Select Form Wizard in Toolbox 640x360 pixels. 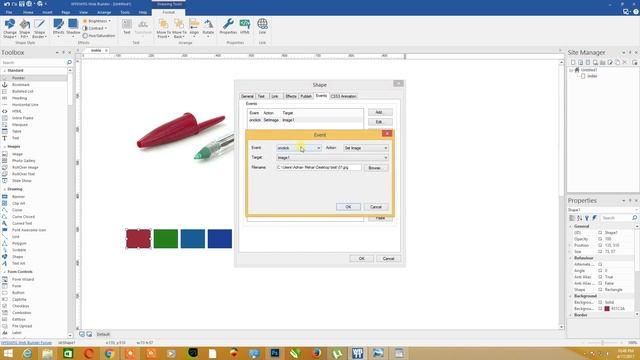pos(23,279)
